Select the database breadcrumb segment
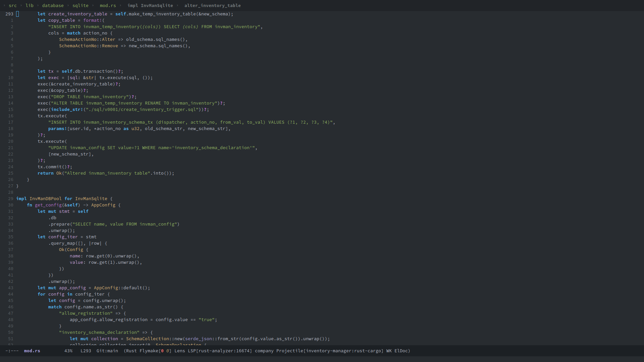The image size is (644, 362). 53,5
